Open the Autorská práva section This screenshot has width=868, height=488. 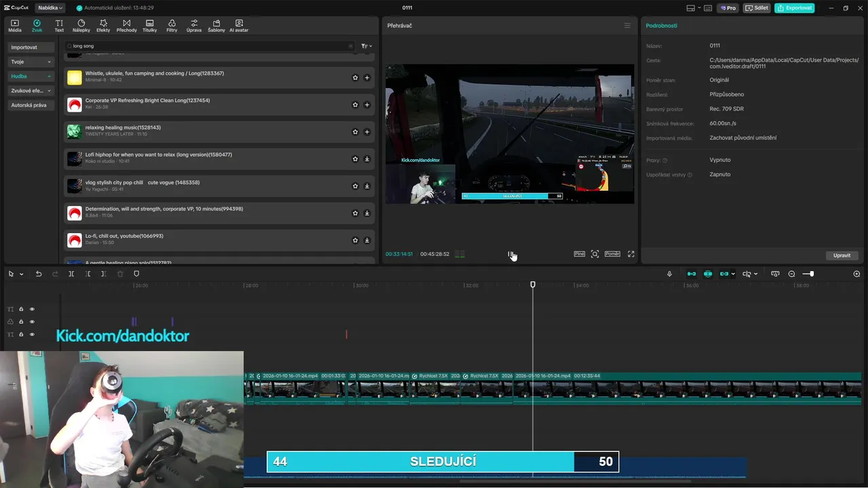(x=30, y=105)
